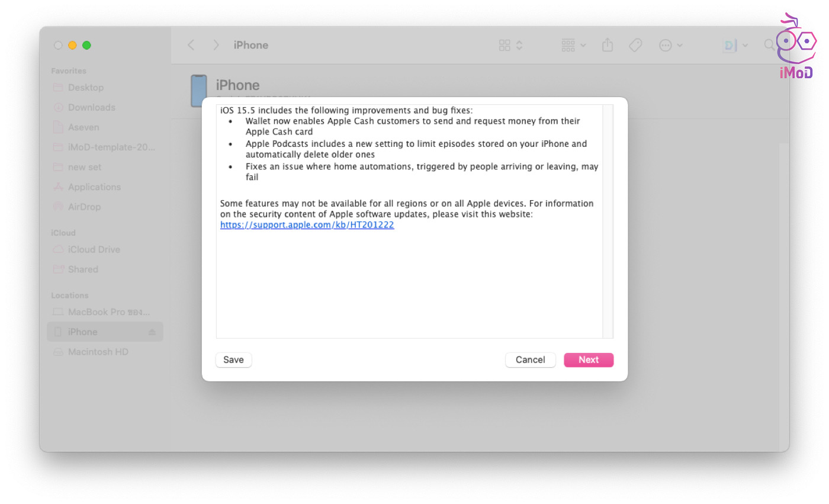
Task: Select AirDrop in Favorites sidebar
Action: coord(84,207)
